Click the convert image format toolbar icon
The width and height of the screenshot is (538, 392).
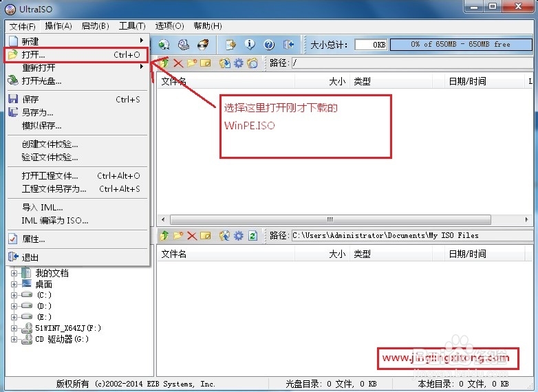pos(164,45)
